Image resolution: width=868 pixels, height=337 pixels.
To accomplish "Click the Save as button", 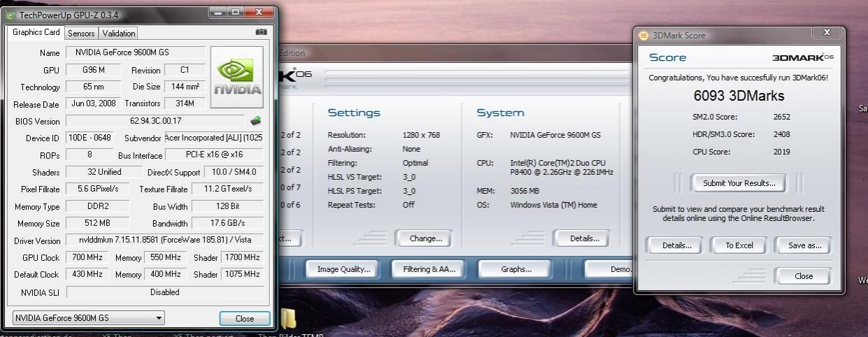I will click(x=804, y=245).
